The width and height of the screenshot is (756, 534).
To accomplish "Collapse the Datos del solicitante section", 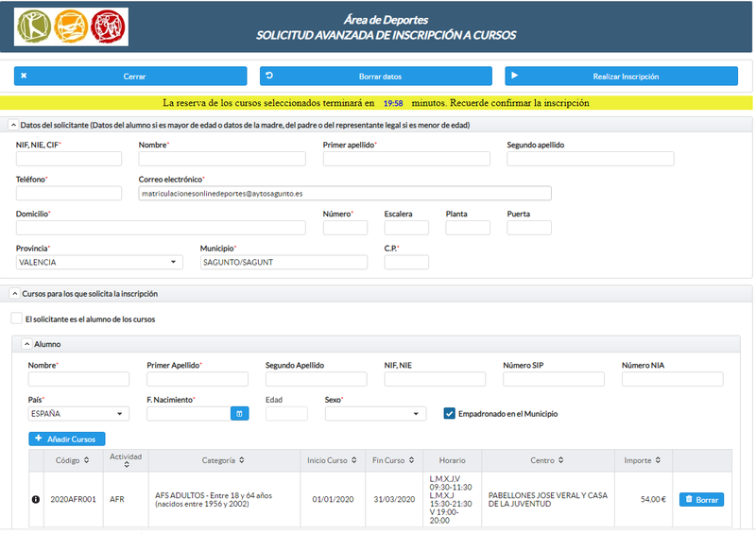I will [x=12, y=125].
